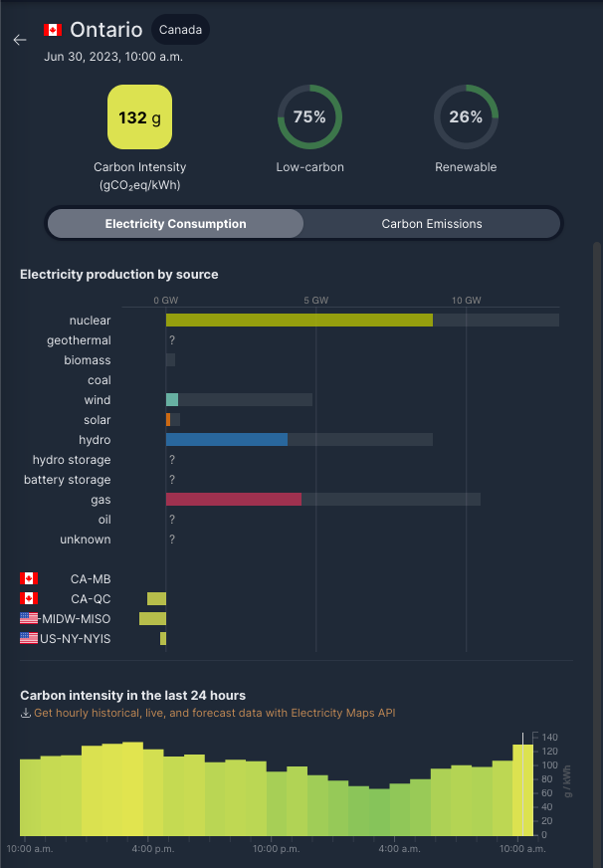Screen dimensions: 603x868
Task: Click the CA-QC flag icon
Action: point(29,598)
